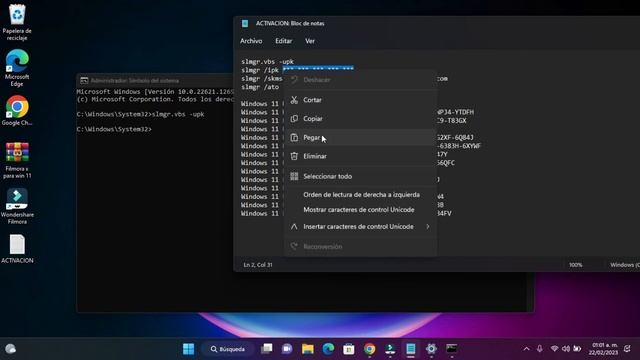Open File Explorer from the taskbar
Image resolution: width=640 pixels, height=360 pixels.
point(308,349)
